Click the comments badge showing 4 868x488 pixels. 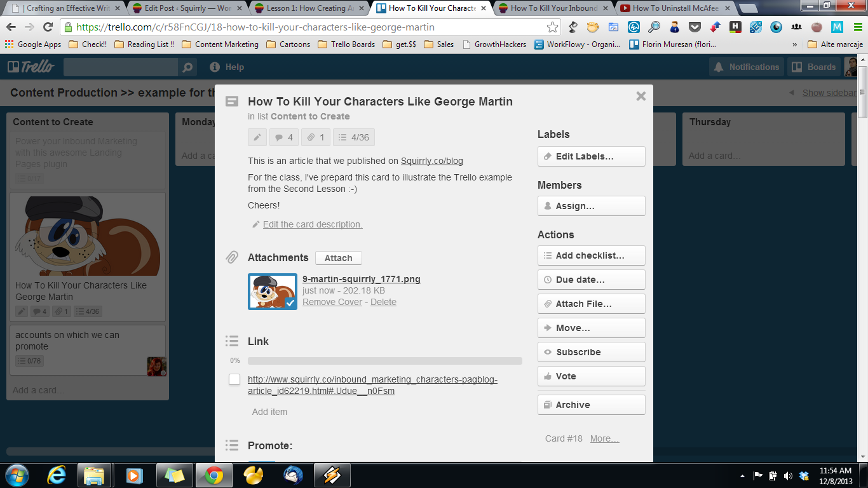click(x=283, y=137)
